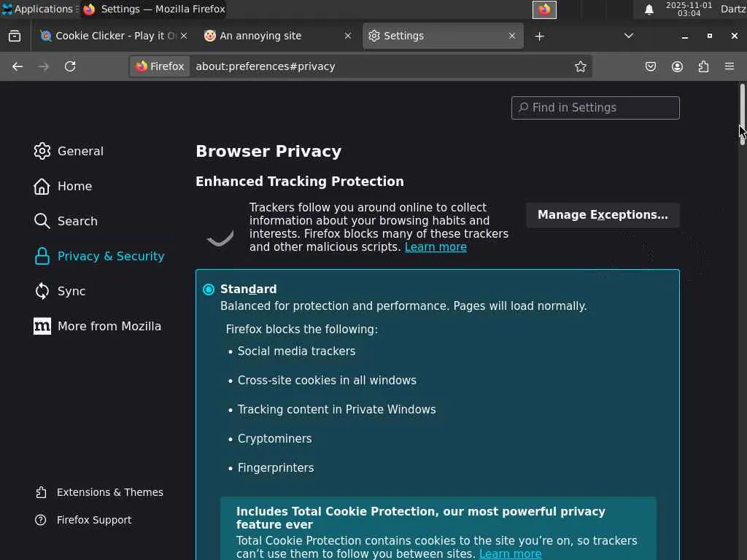Open the Pocket save icon
Viewport: 747px width, 560px height.
[x=651, y=66]
